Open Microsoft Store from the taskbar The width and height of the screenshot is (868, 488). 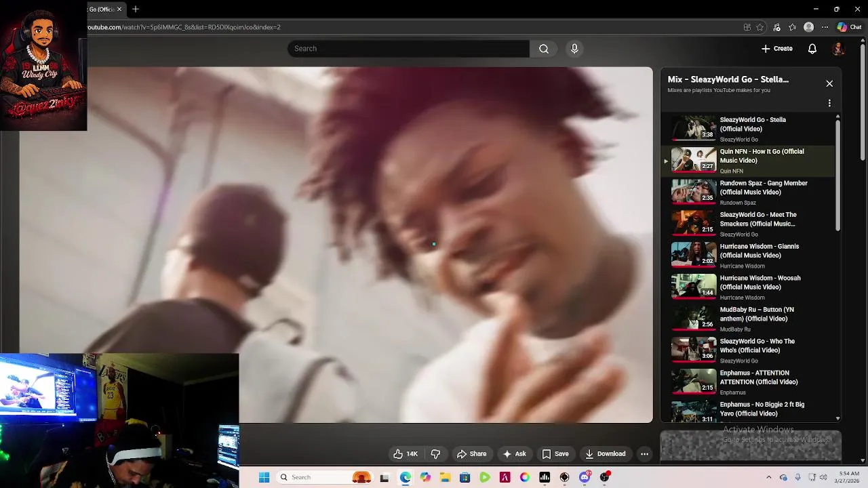coord(465,478)
